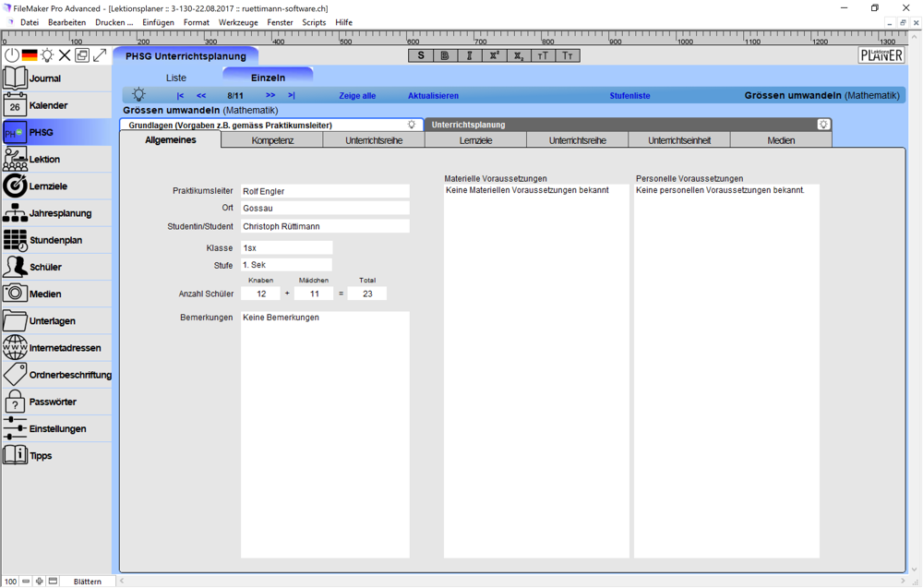Open Einstellungen in the sidebar
This screenshot has width=923, height=588.
tap(56, 428)
